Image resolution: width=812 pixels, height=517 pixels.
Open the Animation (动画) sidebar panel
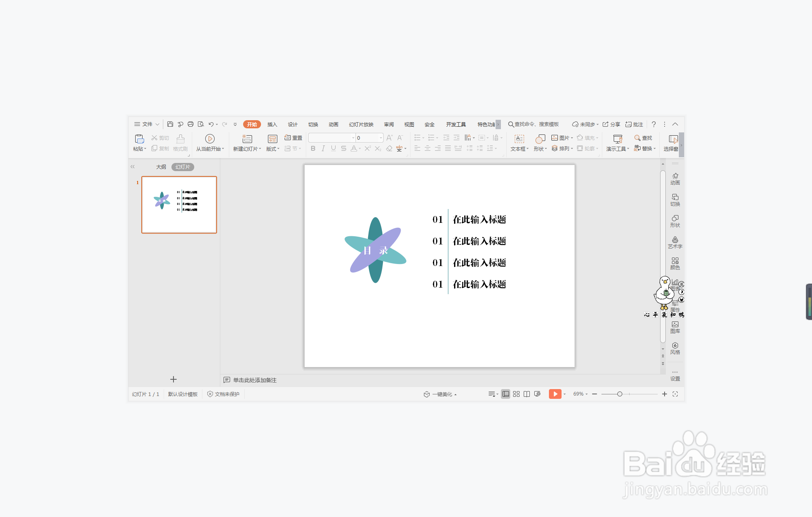pos(675,178)
